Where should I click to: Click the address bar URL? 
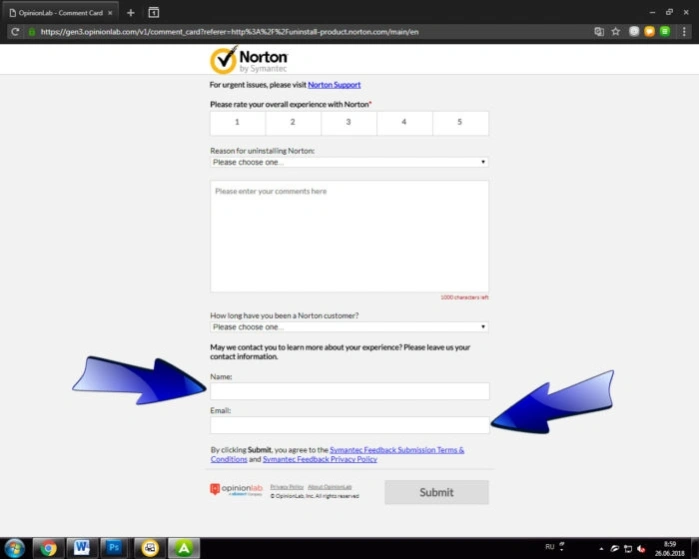(x=230, y=32)
